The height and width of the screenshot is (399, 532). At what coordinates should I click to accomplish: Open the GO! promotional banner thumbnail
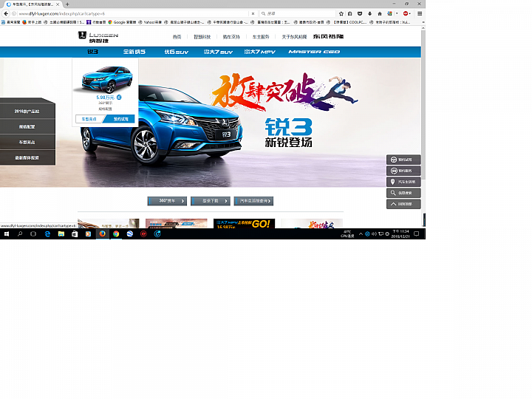click(244, 223)
